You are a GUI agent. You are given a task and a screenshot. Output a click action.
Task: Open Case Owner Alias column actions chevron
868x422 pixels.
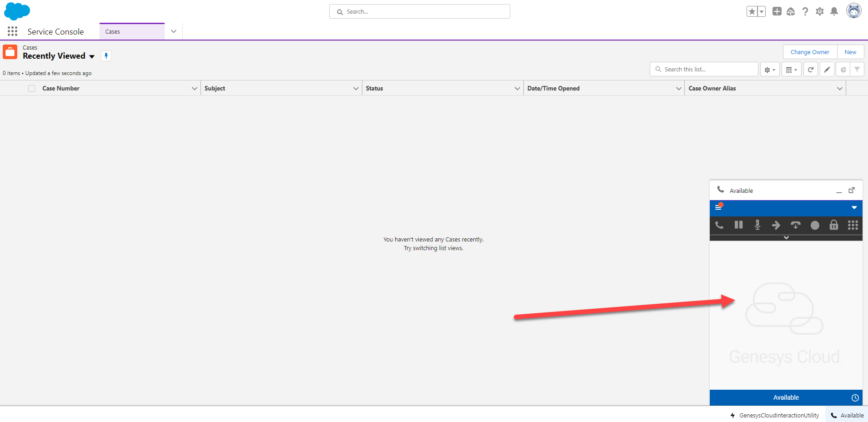click(x=839, y=88)
